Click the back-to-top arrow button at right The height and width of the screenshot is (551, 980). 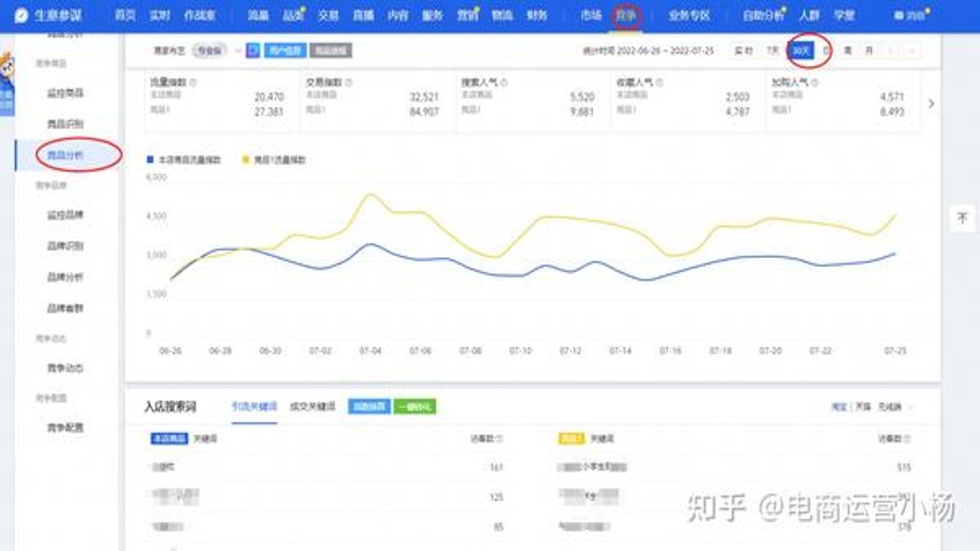[x=962, y=218]
